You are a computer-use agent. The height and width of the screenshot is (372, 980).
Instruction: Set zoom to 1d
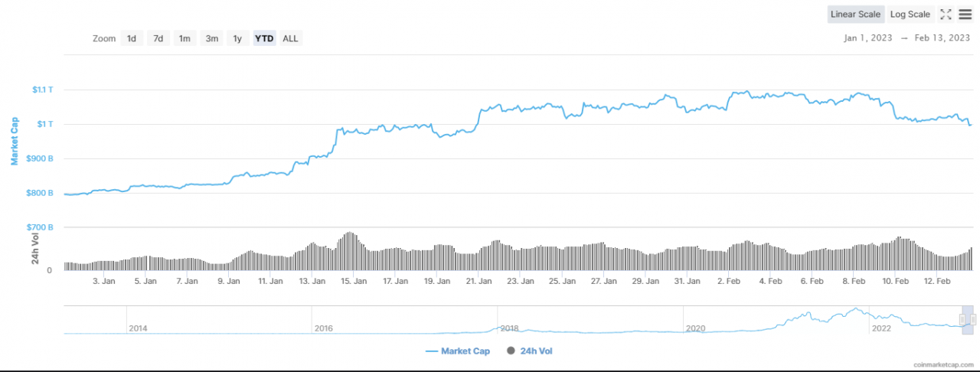click(x=132, y=38)
